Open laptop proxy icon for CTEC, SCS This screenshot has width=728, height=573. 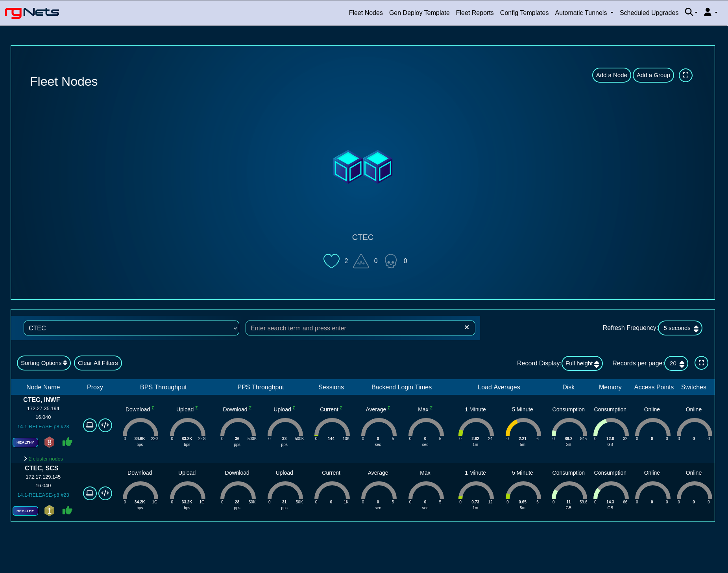[x=90, y=493]
